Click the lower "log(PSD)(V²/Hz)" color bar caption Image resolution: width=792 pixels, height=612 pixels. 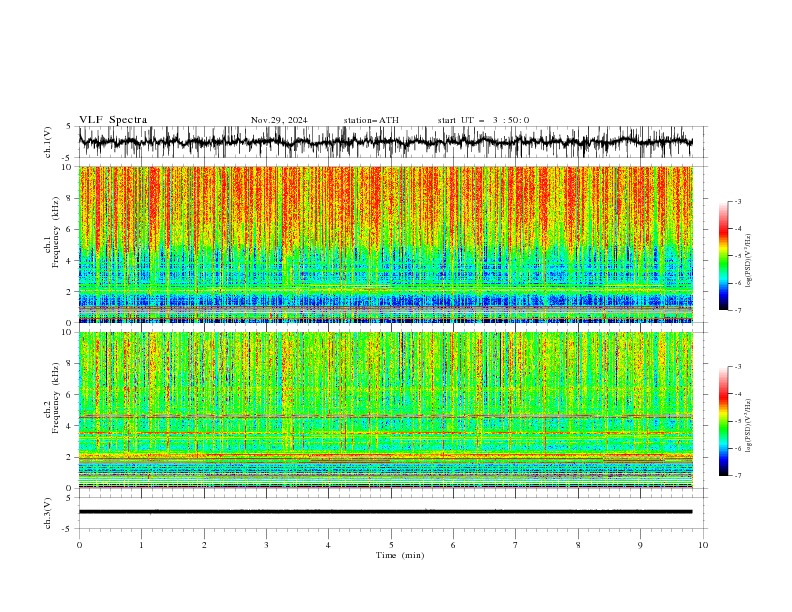[748, 425]
